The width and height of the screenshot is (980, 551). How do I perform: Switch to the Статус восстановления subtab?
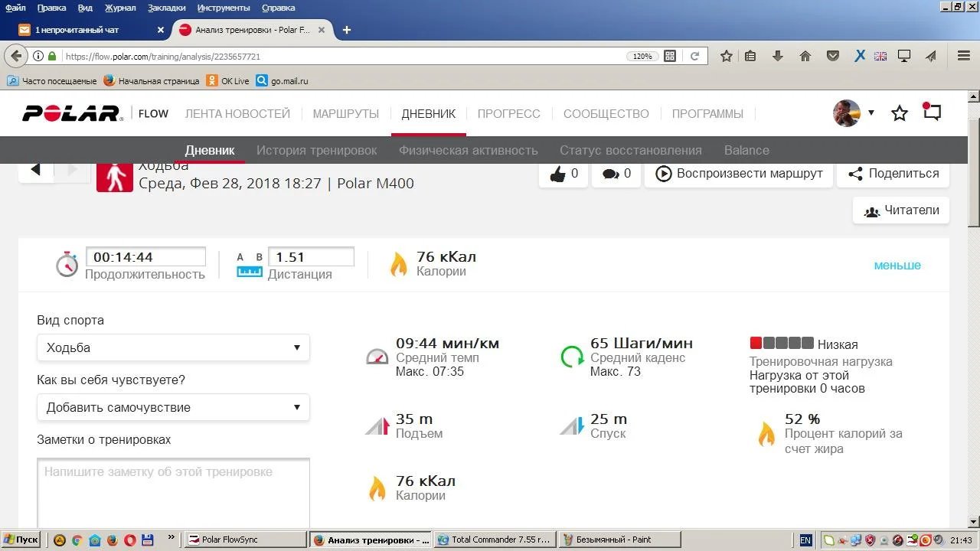pos(631,150)
